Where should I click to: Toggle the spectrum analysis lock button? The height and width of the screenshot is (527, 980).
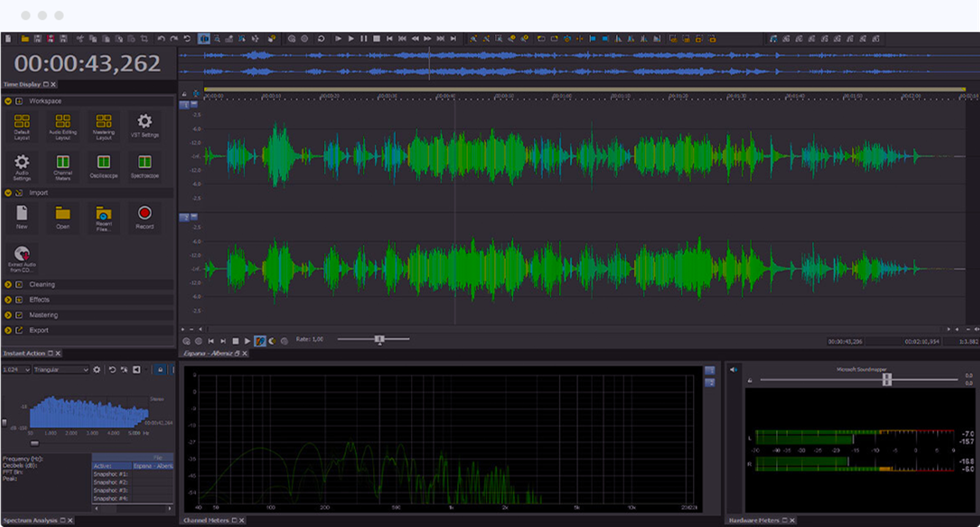(160, 370)
